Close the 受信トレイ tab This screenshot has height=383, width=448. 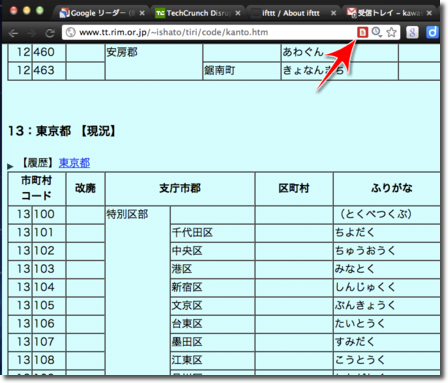coord(429,13)
